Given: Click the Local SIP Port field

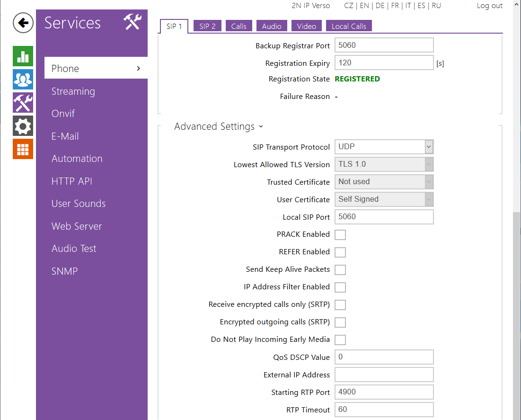Looking at the screenshot, I should pyautogui.click(x=384, y=217).
